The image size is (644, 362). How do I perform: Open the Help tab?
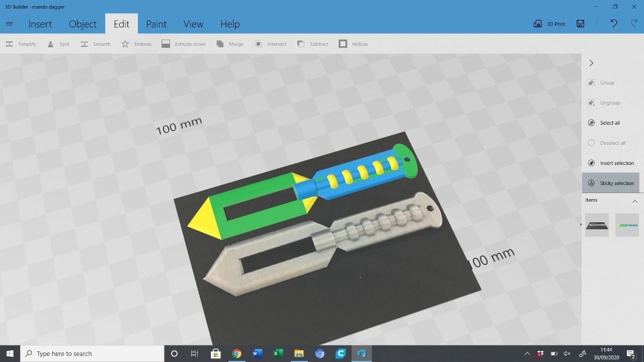[229, 24]
